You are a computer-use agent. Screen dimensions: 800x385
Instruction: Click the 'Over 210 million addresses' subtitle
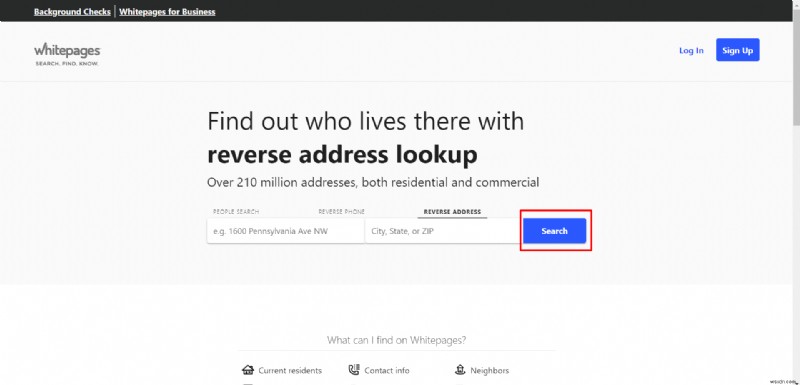pyautogui.click(x=373, y=182)
